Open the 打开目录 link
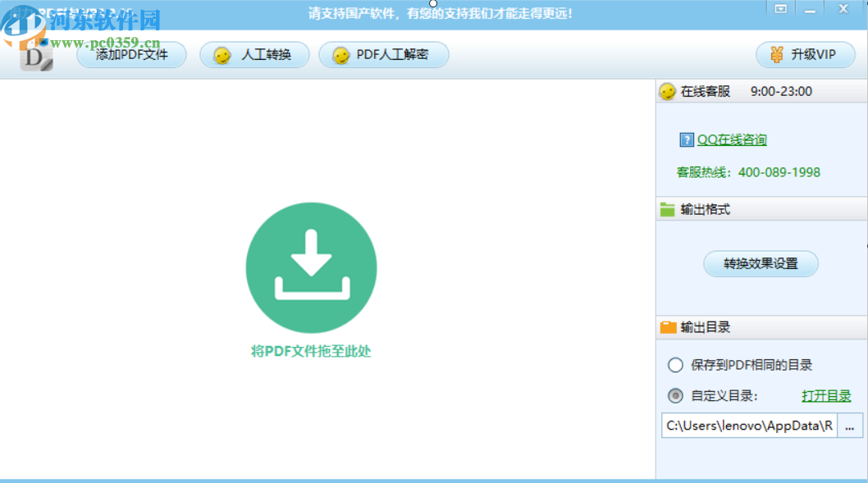This screenshot has width=868, height=483. point(826,395)
